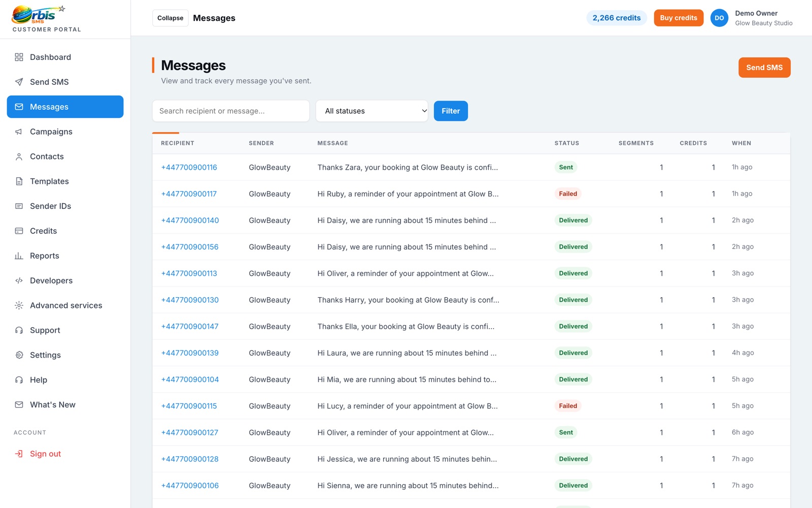This screenshot has height=508, width=812.
Task: Open recipient +447700900128
Action: (x=190, y=459)
